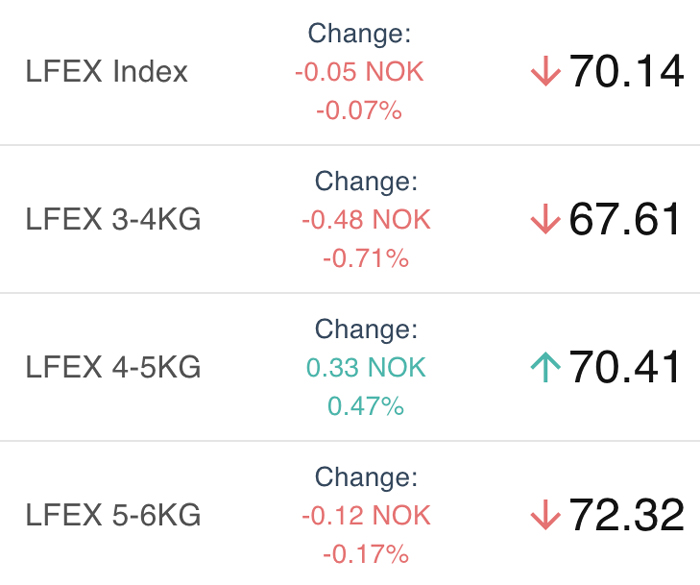Click the 0.47% green change percentage
Viewport: 700px width, 585px height.
[x=366, y=406]
